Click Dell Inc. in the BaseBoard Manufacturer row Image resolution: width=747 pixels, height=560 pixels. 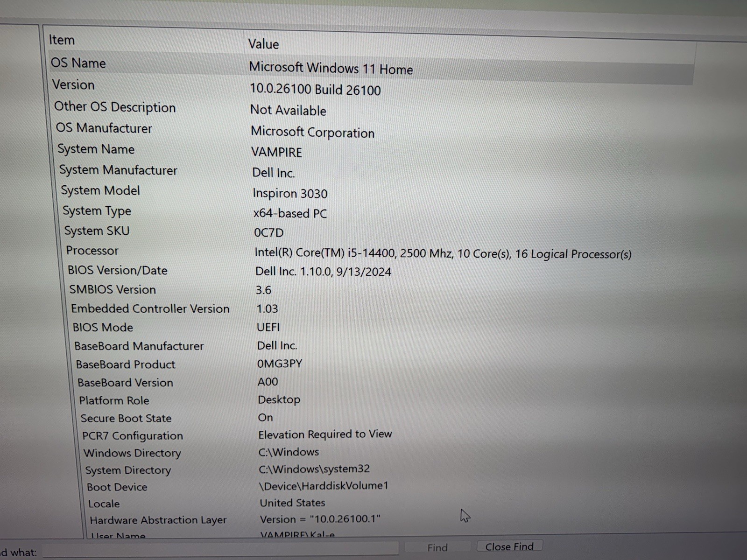point(277,346)
